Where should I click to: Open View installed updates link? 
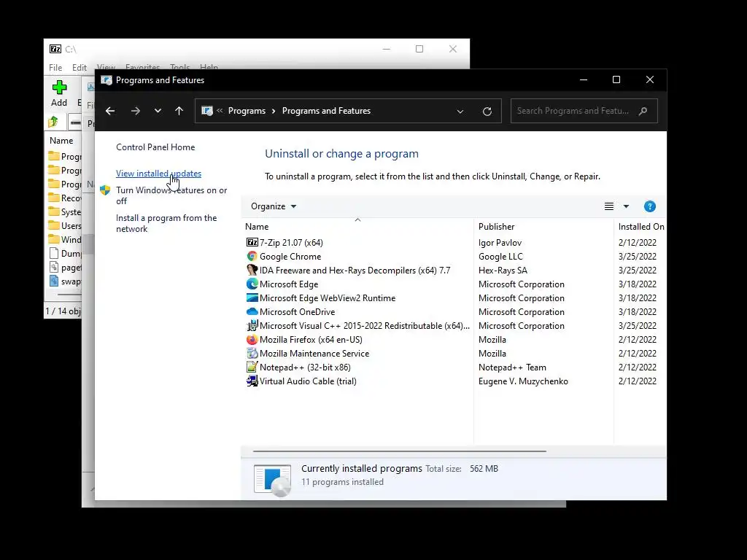158,174
